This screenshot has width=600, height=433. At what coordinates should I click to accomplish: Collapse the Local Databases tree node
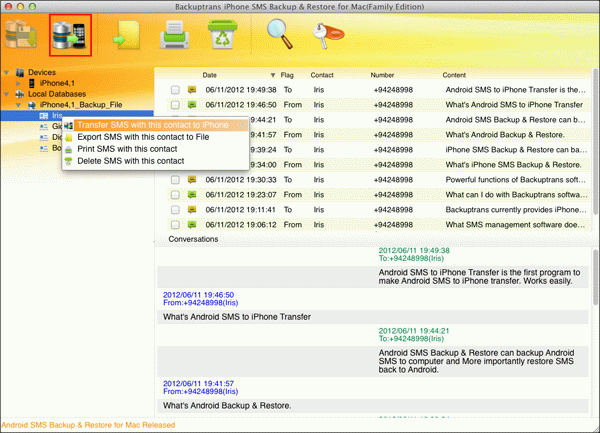click(6, 94)
